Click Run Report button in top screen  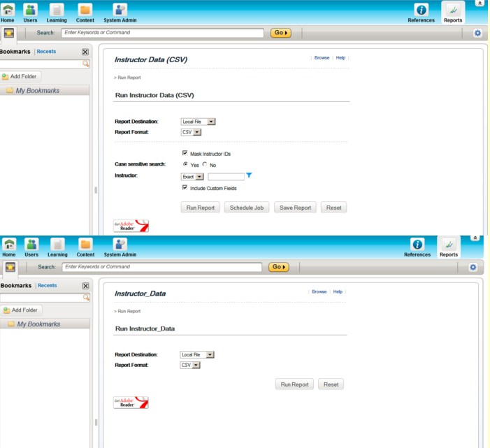[x=201, y=208]
